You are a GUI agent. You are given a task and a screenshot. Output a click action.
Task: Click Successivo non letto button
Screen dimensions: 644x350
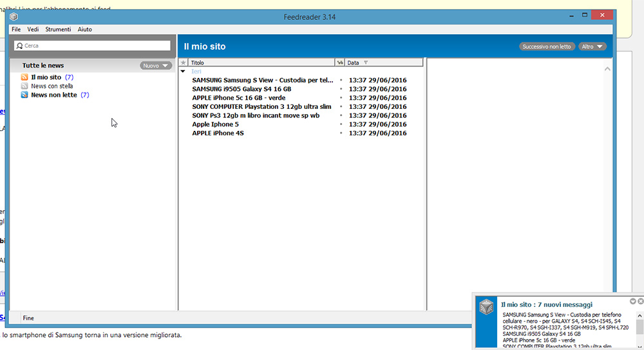(x=547, y=46)
